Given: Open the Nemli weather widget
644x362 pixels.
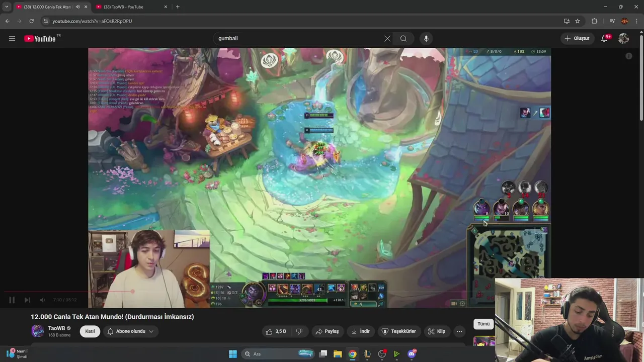Looking at the screenshot, I should 17,354.
